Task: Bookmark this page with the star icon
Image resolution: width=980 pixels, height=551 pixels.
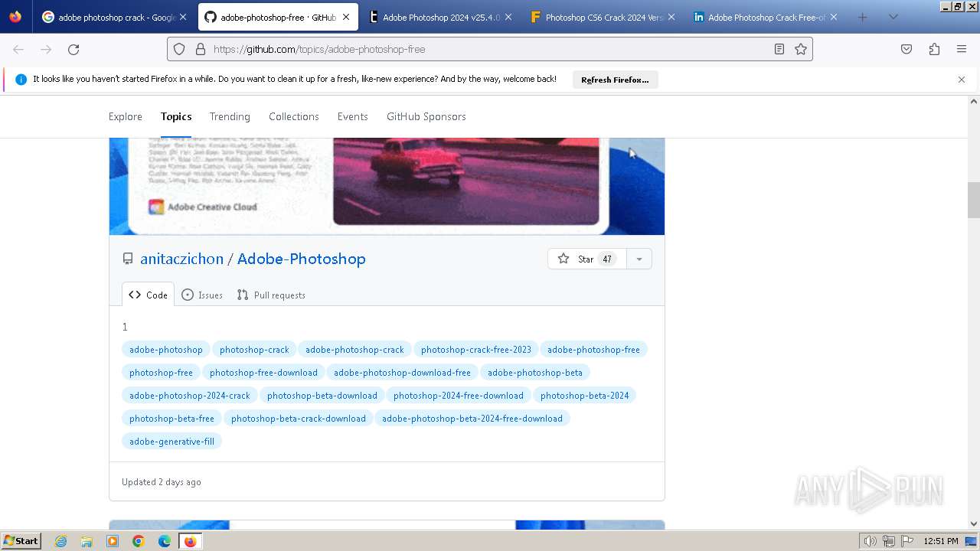Action: (801, 49)
